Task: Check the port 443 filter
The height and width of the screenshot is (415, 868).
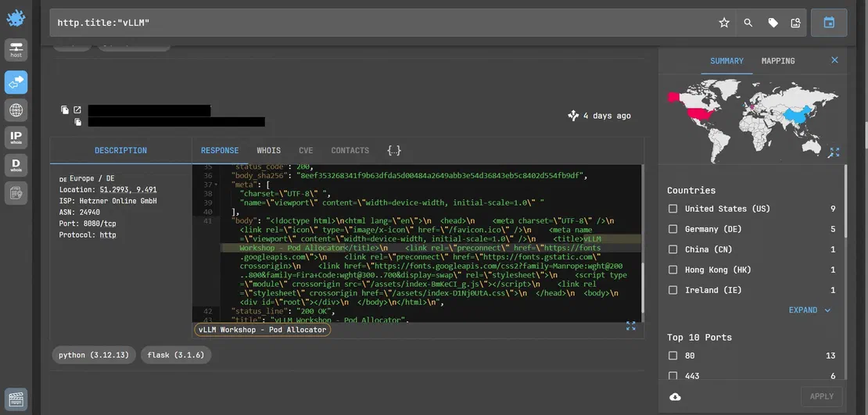Action: click(x=673, y=376)
